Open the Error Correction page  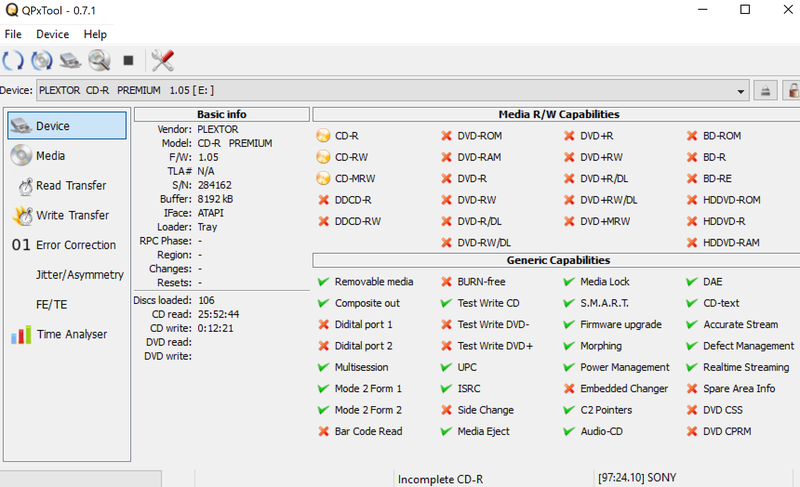coord(67,245)
